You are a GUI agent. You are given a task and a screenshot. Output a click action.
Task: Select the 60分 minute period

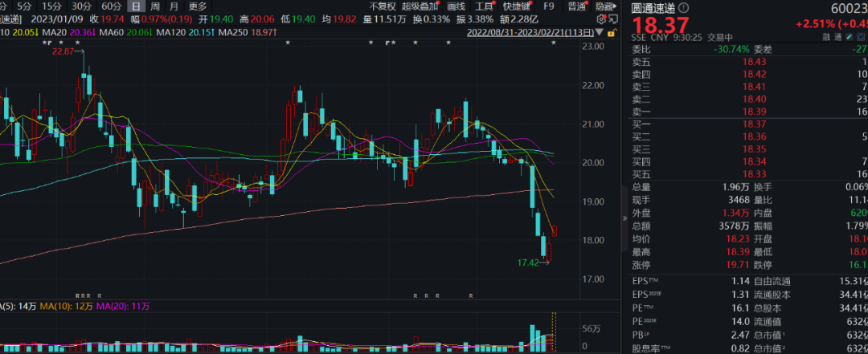pos(110,6)
